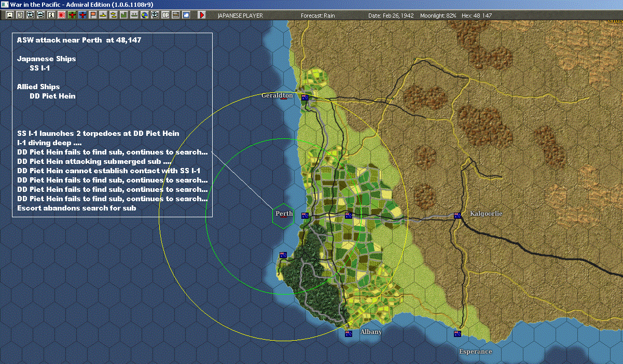Click the green land shape toolbar icon

click(124, 15)
